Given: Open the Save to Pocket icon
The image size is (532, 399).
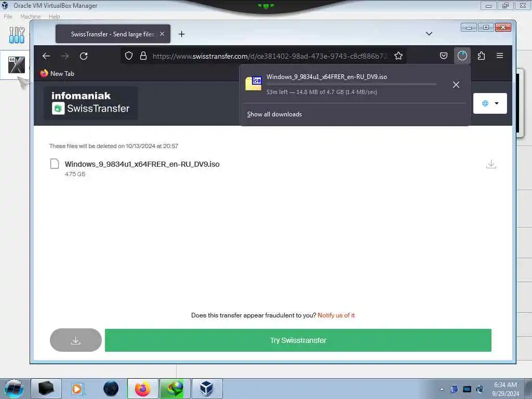Looking at the screenshot, I should pyautogui.click(x=444, y=56).
